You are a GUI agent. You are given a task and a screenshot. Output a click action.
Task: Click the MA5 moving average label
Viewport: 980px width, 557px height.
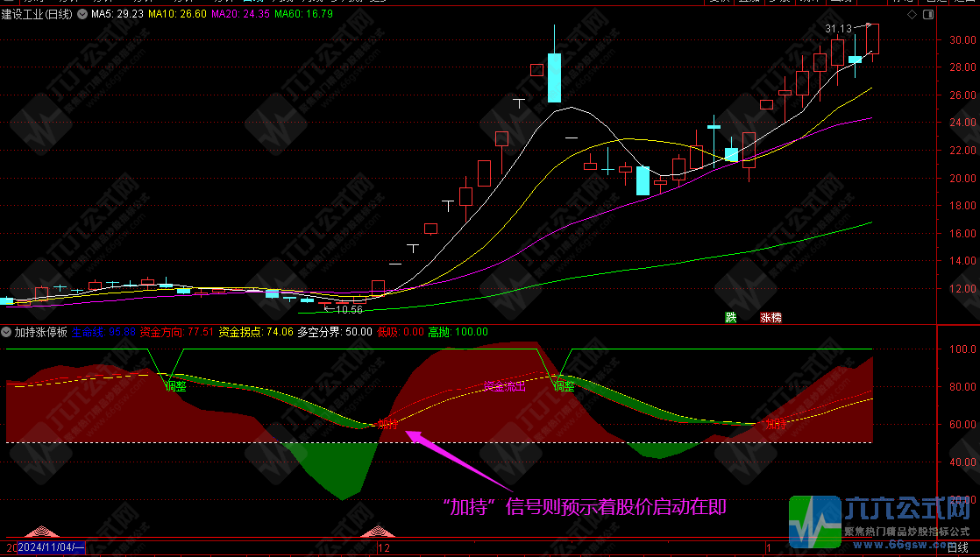pos(117,15)
